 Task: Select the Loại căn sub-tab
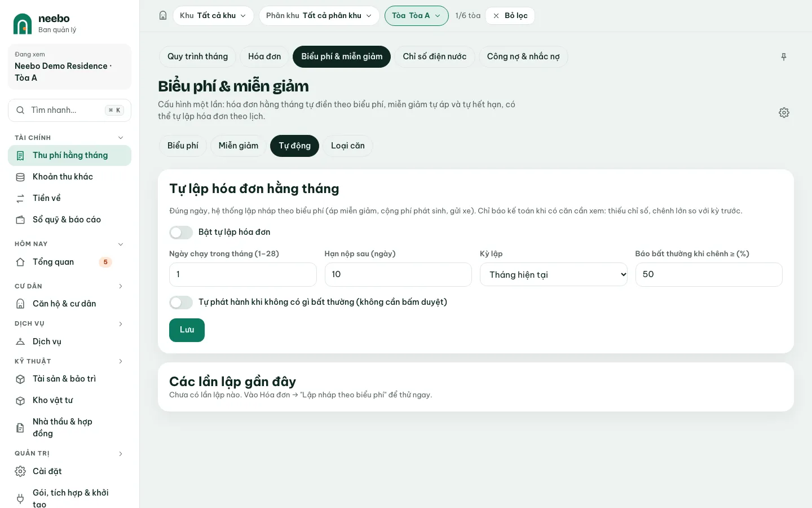pos(348,146)
